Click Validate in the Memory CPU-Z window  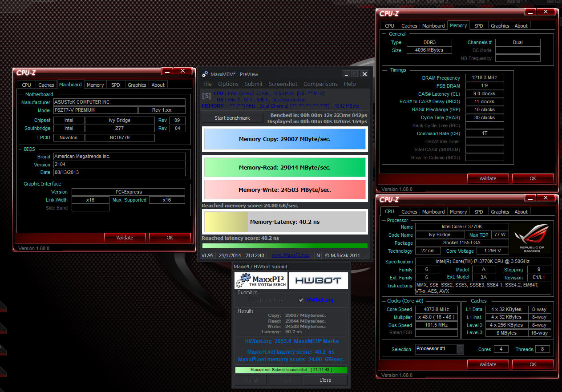tap(488, 178)
